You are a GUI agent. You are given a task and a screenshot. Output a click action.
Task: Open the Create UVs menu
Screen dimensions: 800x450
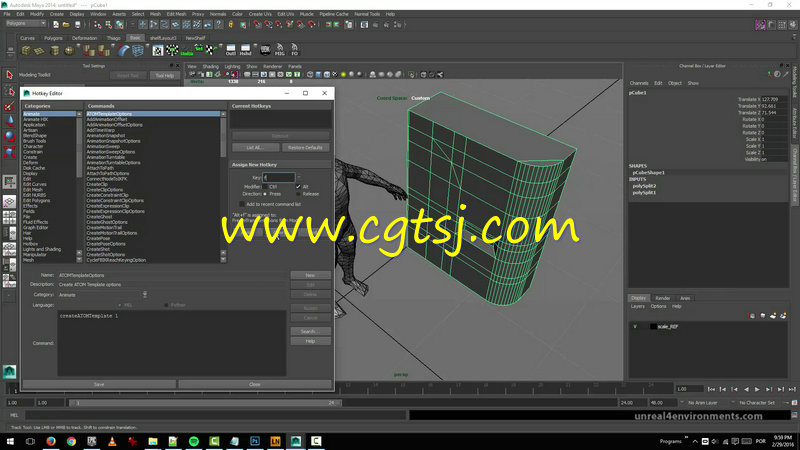point(260,14)
